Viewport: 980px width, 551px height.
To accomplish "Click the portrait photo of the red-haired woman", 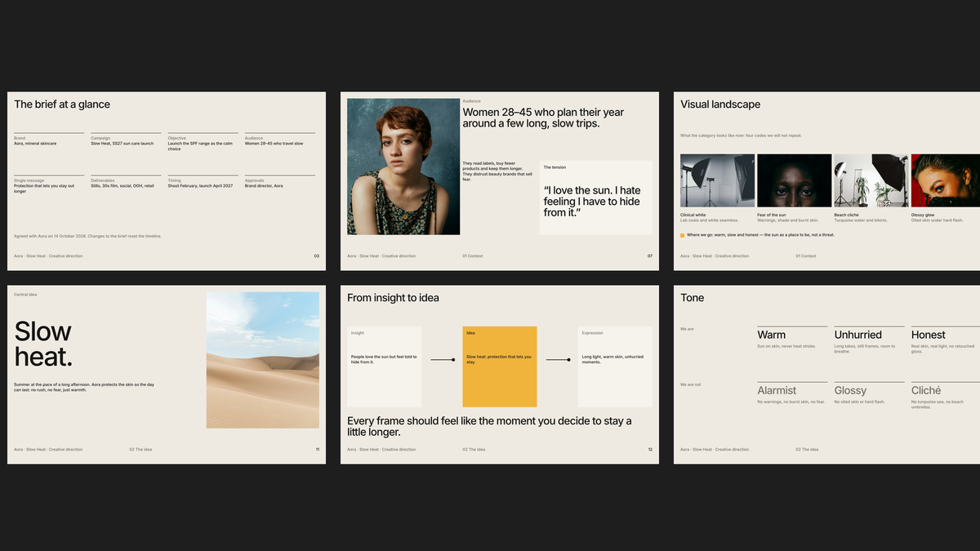I will click(x=403, y=167).
